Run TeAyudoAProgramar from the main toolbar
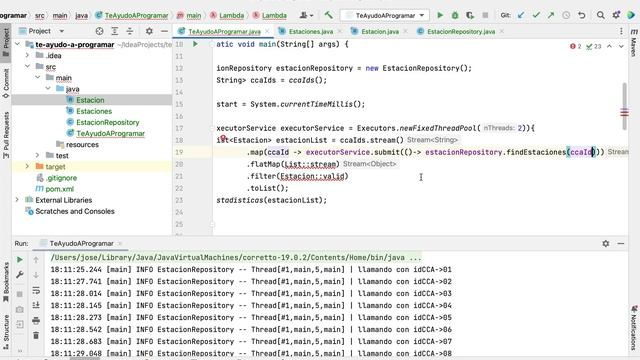 click(440, 16)
